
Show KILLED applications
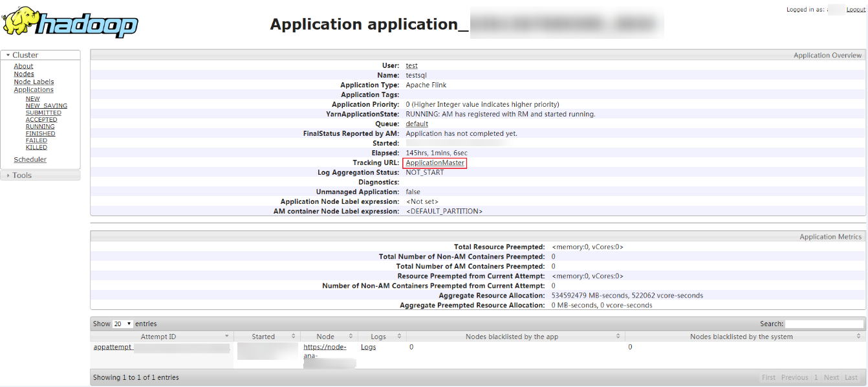36,148
